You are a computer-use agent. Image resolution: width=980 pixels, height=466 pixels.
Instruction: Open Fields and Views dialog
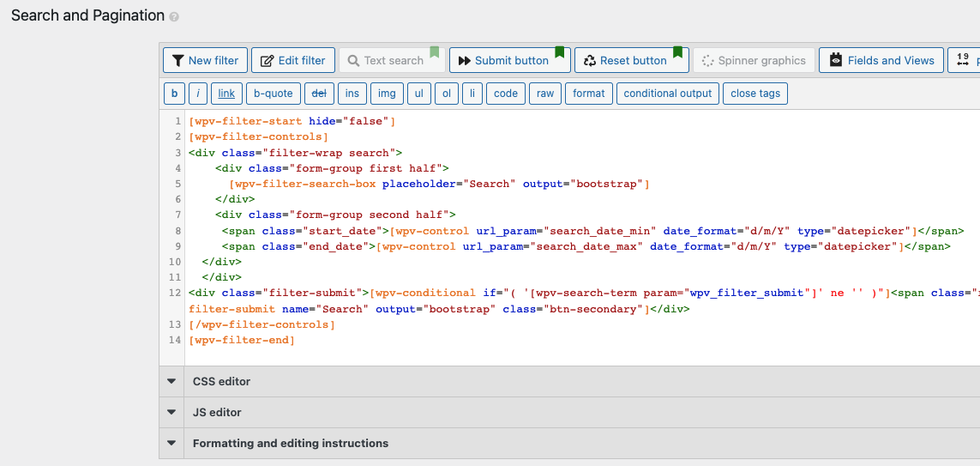pos(881,60)
